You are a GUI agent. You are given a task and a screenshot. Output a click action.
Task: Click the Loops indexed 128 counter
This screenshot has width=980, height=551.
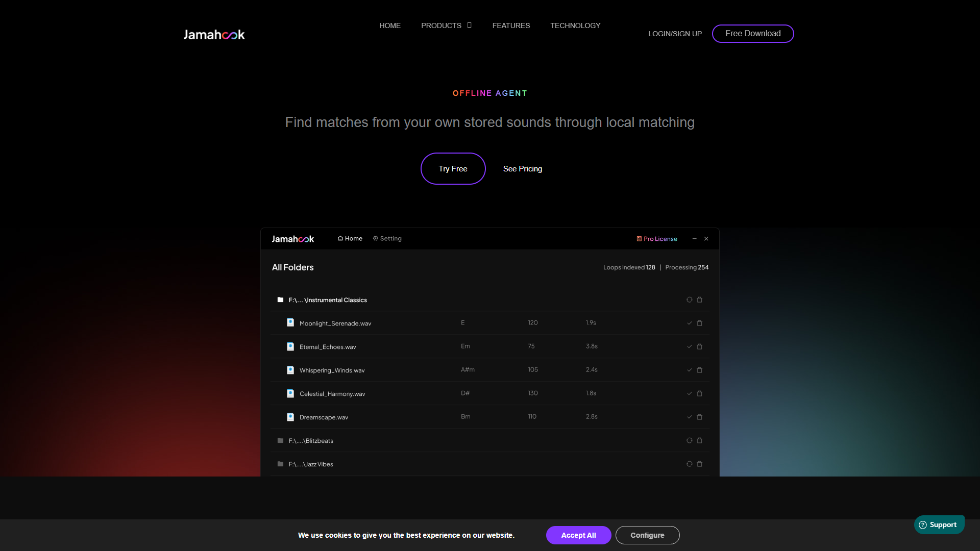pos(629,267)
